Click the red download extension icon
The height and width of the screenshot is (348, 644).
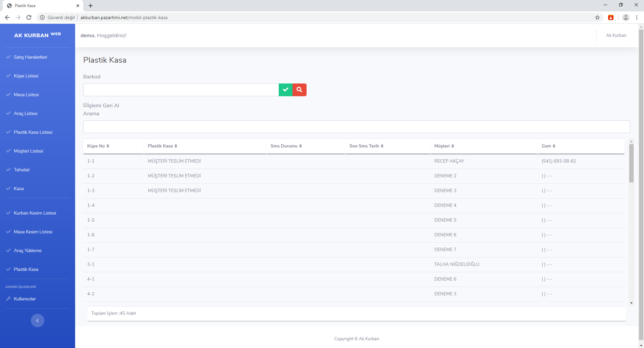click(x=611, y=17)
